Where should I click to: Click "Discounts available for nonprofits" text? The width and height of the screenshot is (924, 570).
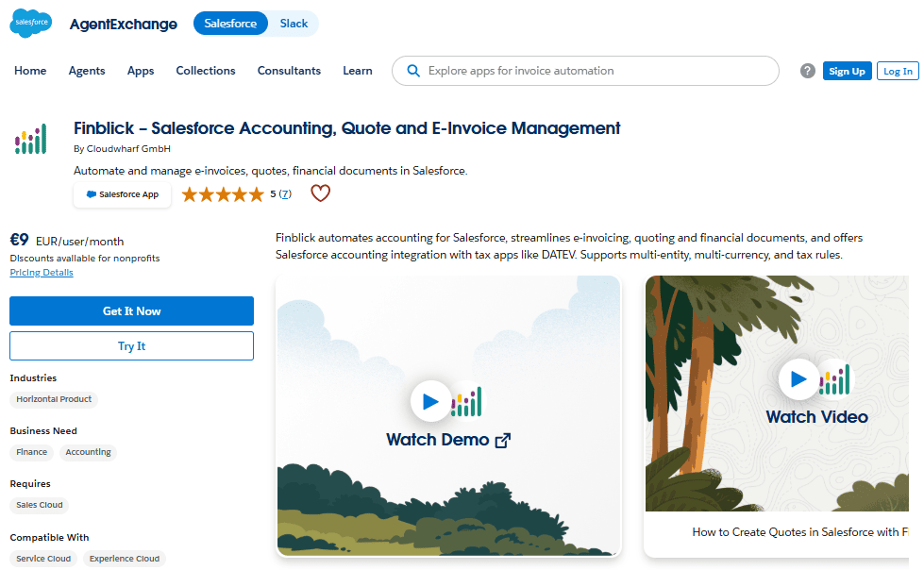[x=85, y=259]
